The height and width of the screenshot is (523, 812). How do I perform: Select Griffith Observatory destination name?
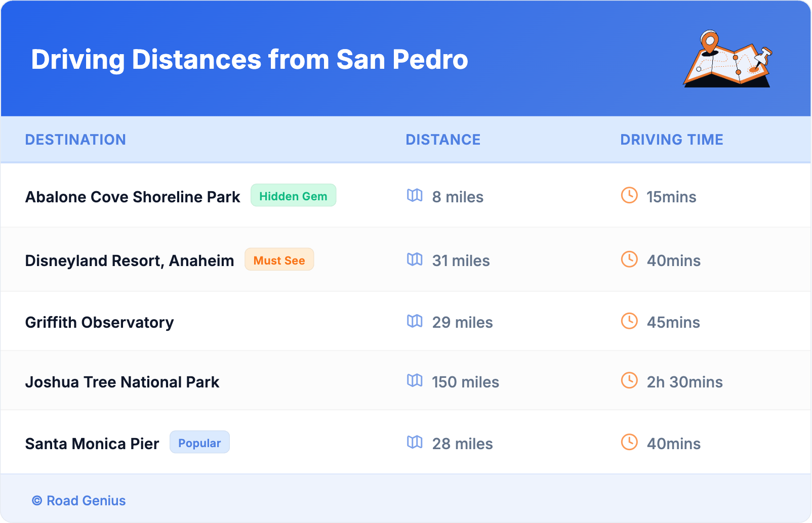coord(99,322)
